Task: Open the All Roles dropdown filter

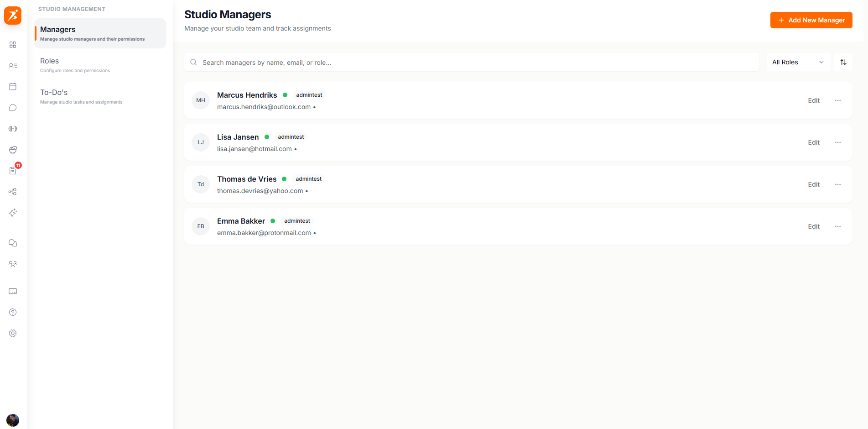Action: [x=797, y=62]
